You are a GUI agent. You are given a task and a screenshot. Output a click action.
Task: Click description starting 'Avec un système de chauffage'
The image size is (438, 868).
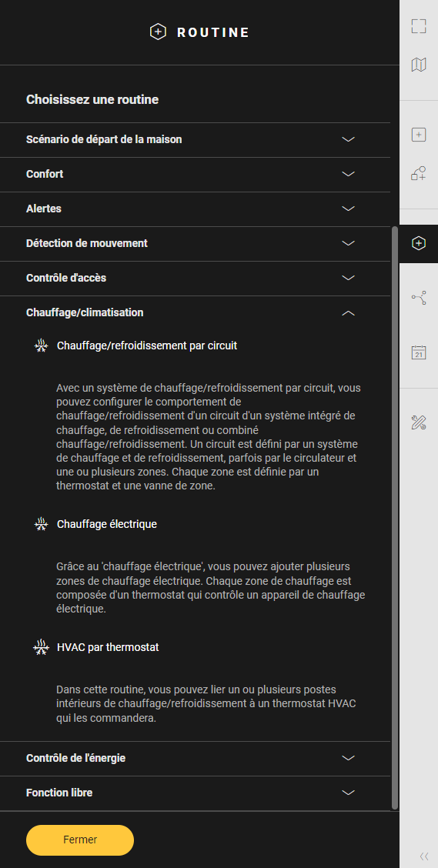(209, 437)
